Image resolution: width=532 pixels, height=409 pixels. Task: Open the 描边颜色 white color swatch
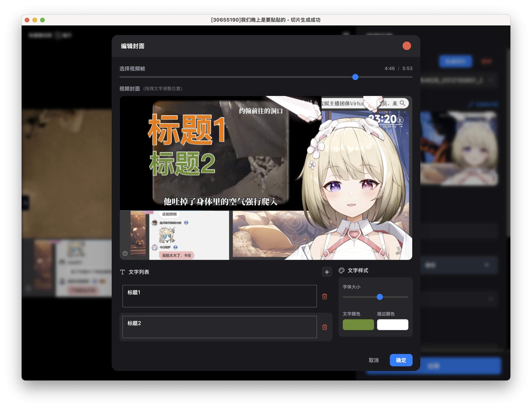tap(392, 325)
